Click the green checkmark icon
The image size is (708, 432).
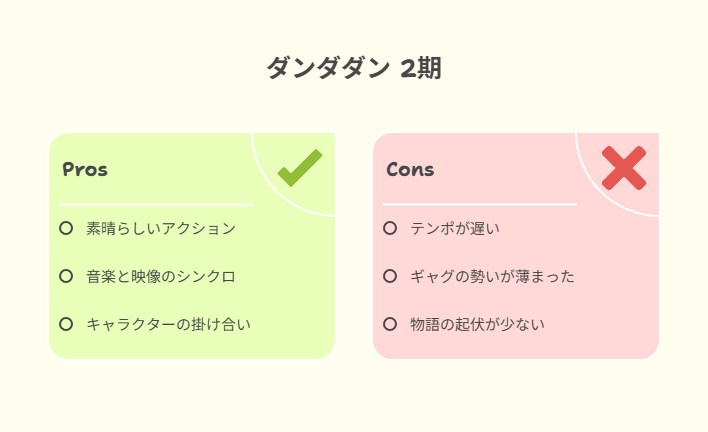pos(300,168)
